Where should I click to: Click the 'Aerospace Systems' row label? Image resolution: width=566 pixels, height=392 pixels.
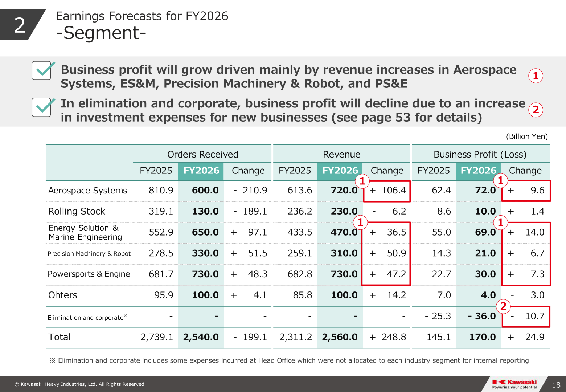point(88,191)
